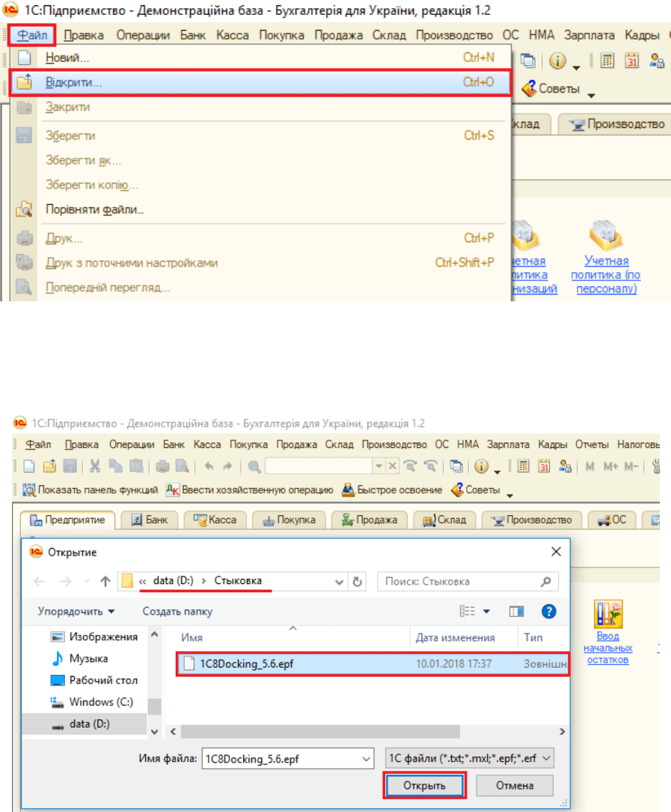The width and height of the screenshot is (671, 812).
Task: Click Стыковка in the address bar path
Action: 238,581
